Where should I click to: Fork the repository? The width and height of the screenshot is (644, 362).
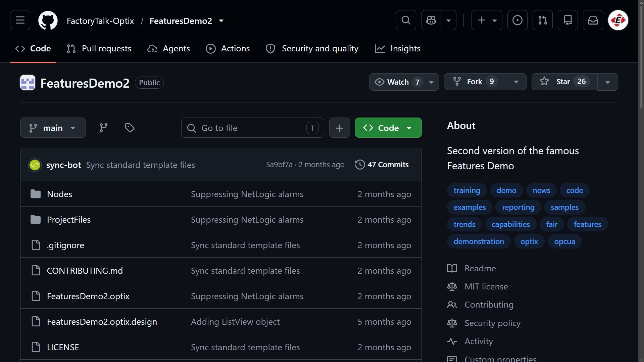coord(475,82)
